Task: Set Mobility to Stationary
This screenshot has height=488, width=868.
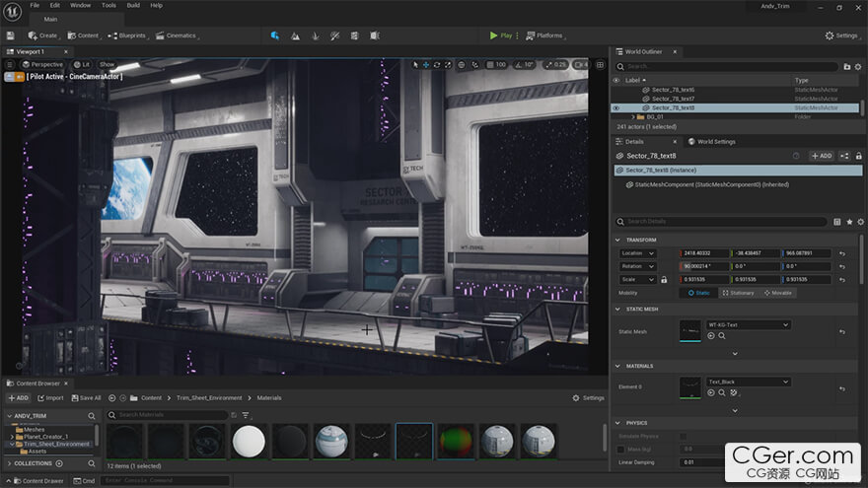Action: coord(738,293)
